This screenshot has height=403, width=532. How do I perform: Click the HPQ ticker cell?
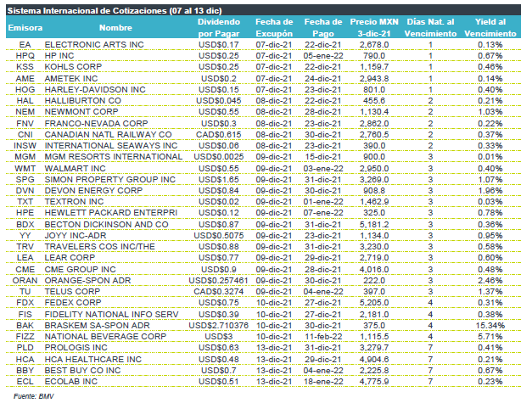pyautogui.click(x=25, y=56)
